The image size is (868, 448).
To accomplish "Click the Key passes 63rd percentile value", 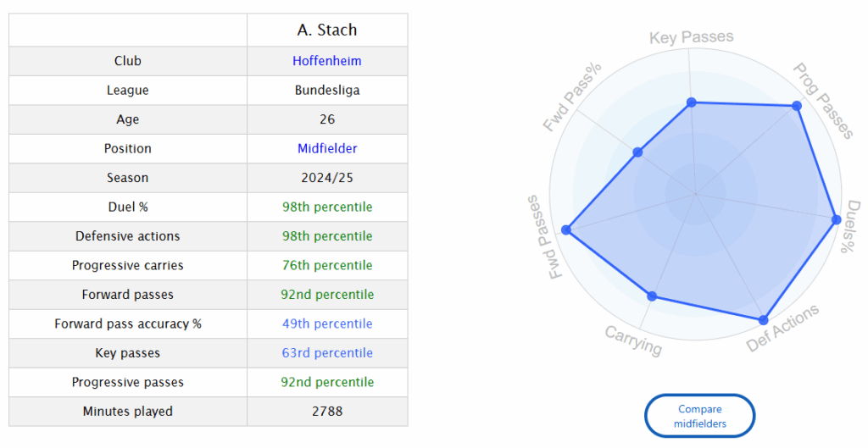I will pos(327,353).
